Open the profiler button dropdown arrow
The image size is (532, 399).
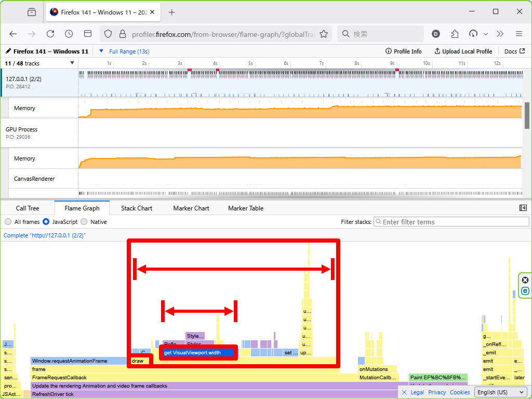point(486,34)
